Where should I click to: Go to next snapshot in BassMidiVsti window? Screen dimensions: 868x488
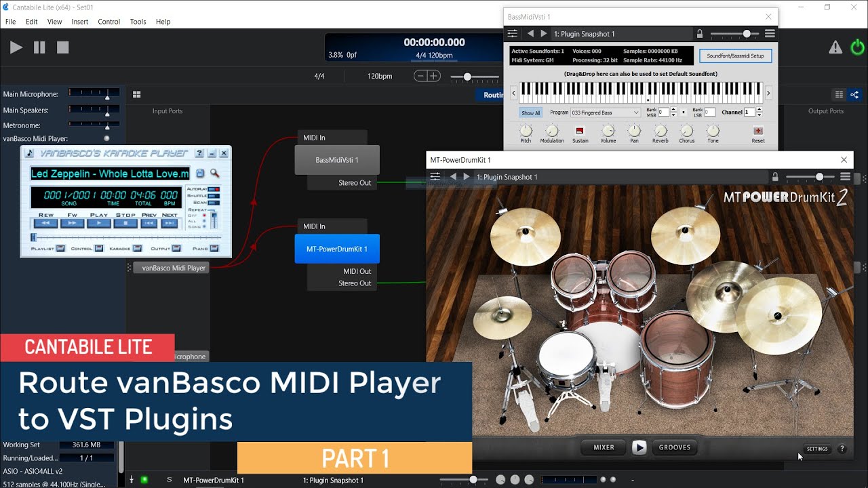click(x=543, y=34)
